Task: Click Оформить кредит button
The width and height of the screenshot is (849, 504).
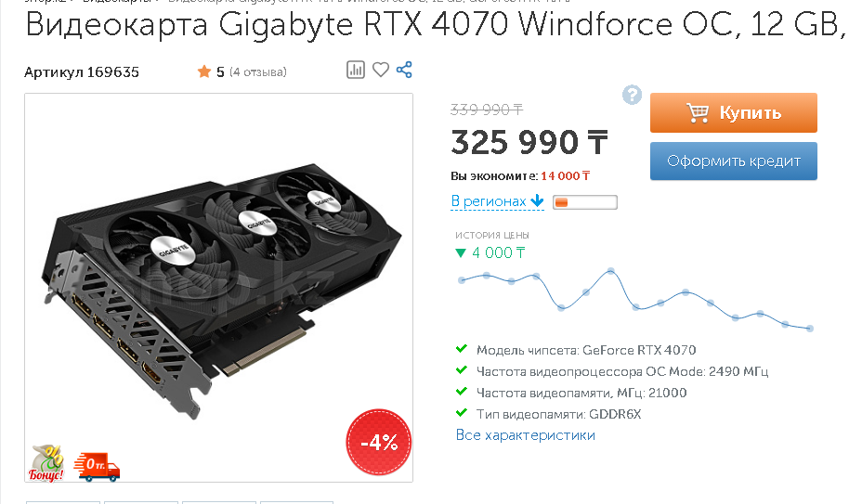Action: click(734, 162)
